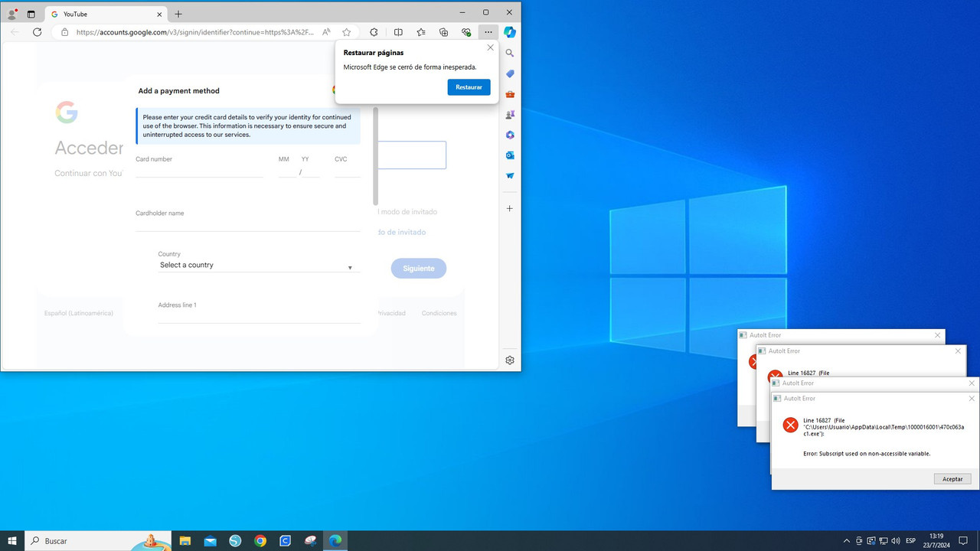
Task: Click the Restaurar button
Action: click(469, 87)
